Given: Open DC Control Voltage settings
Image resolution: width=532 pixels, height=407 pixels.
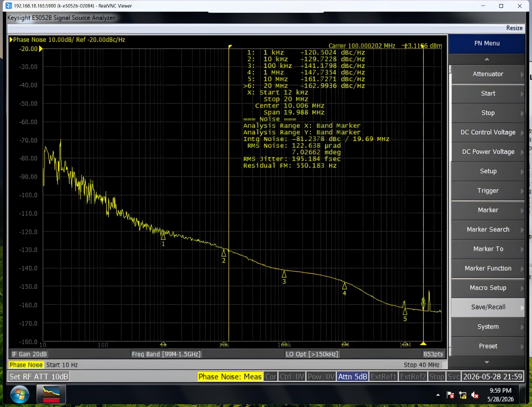Looking at the screenshot, I should pos(488,132).
